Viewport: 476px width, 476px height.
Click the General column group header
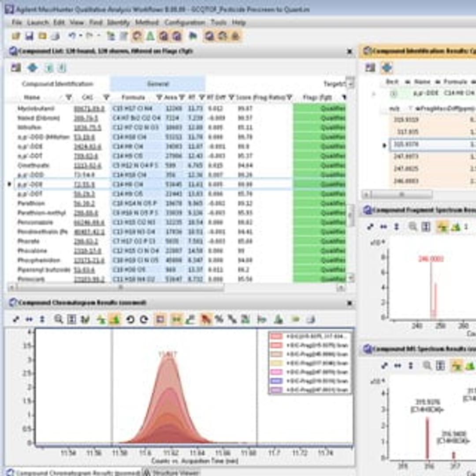[157, 84]
